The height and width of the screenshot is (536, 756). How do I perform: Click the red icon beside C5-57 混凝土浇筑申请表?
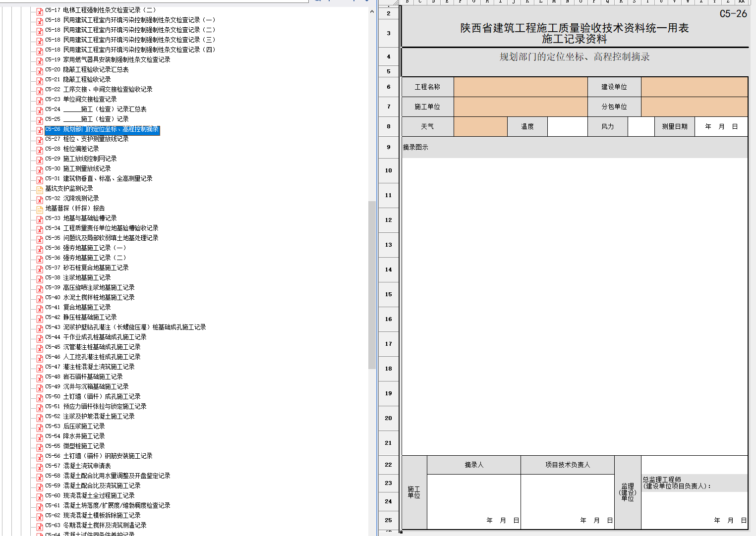coord(40,467)
